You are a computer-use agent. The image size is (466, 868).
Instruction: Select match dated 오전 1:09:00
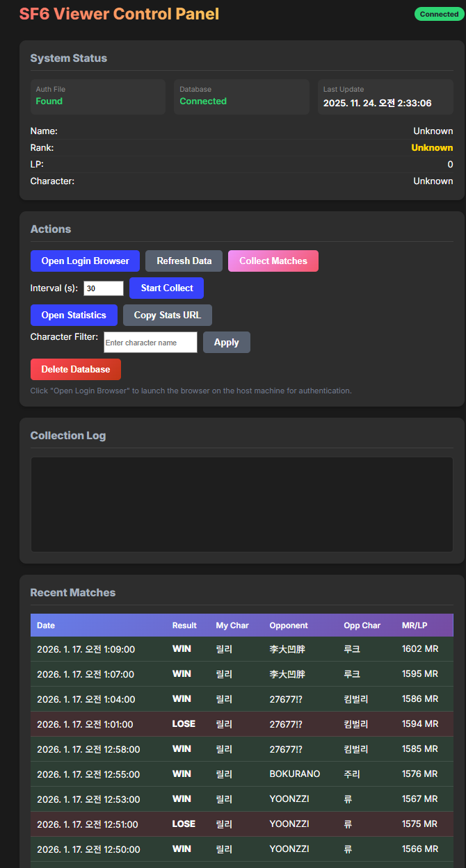point(241,649)
